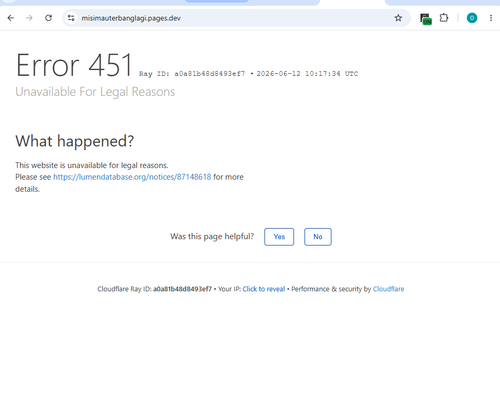Click the Ray ID text beside Error 451
The width and height of the screenshot is (500, 403).
pyautogui.click(x=192, y=74)
